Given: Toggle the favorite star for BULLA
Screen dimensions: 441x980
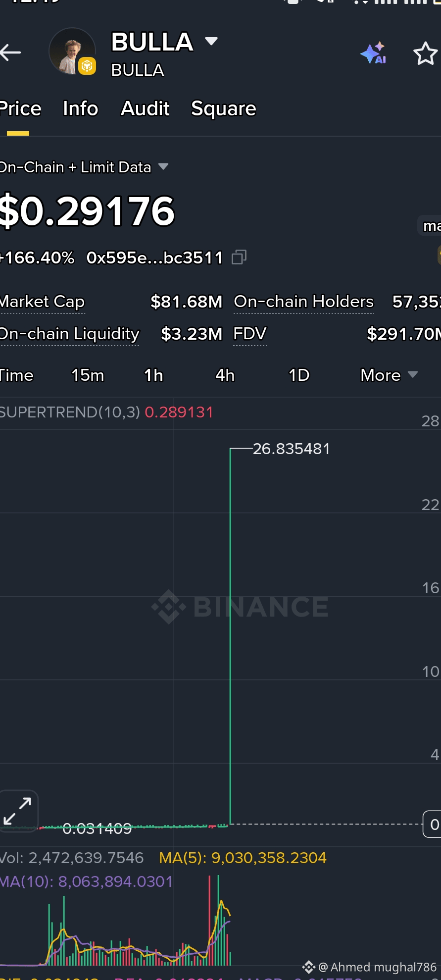Looking at the screenshot, I should tap(425, 53).
